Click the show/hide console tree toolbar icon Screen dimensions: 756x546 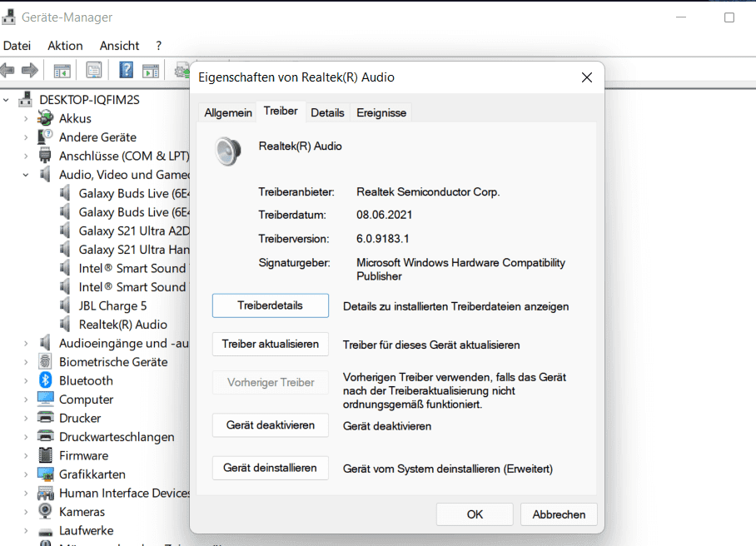coord(62,71)
